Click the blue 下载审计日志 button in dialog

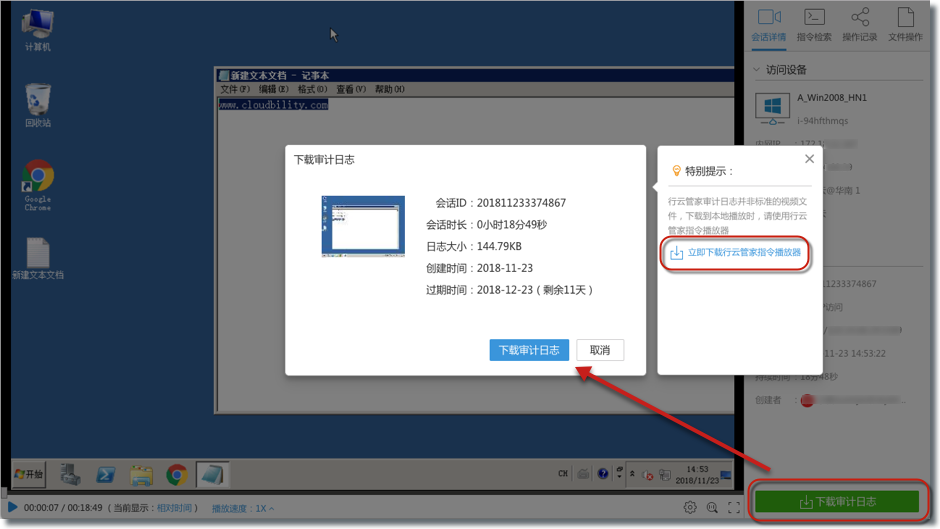[529, 350]
